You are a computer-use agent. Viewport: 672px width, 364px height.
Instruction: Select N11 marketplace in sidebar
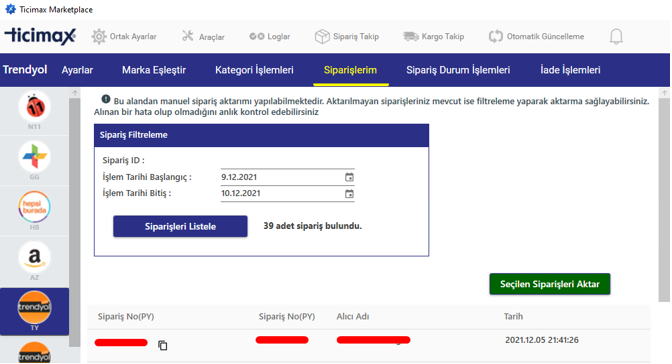pyautogui.click(x=34, y=111)
